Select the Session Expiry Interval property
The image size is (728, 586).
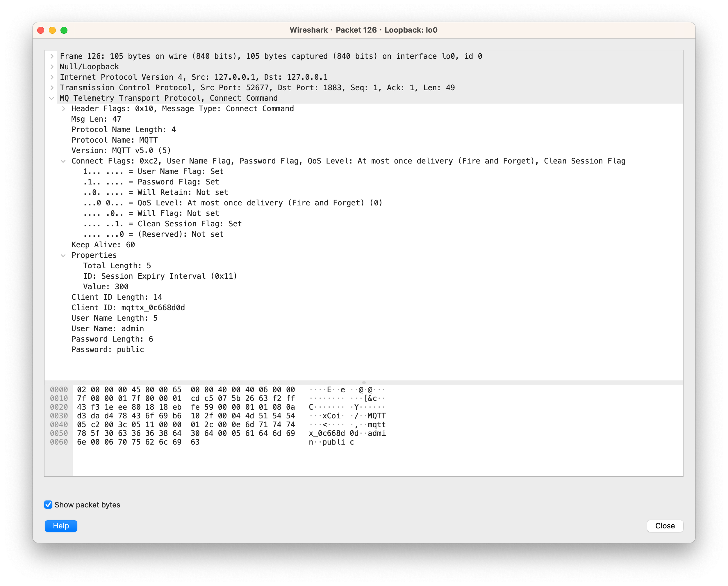[x=160, y=276]
